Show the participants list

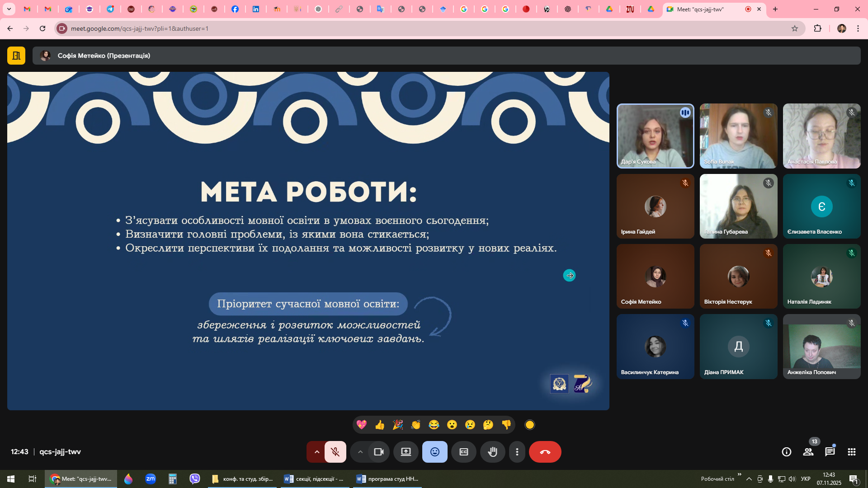(x=808, y=452)
